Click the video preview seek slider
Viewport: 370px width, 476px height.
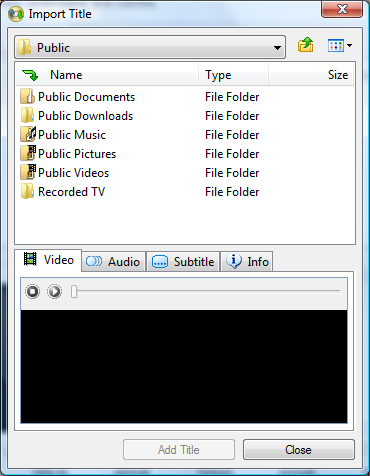tap(206, 291)
